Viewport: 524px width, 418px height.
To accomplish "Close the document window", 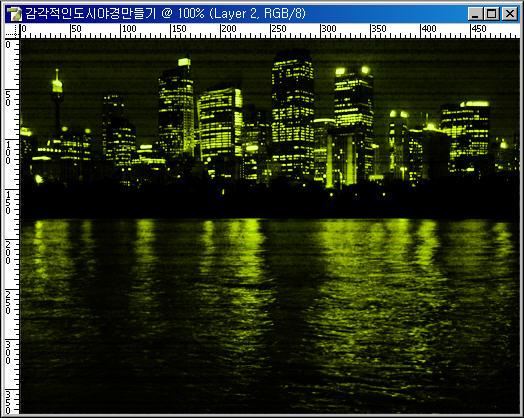I will [509, 14].
